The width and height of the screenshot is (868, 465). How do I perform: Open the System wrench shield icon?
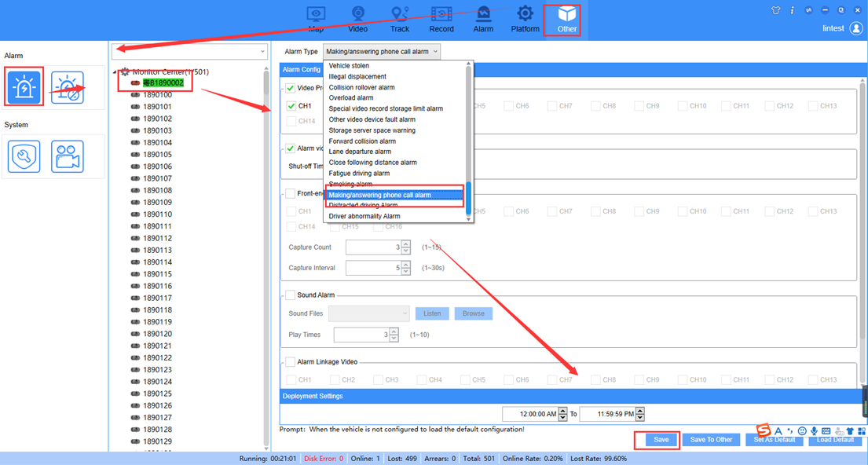[24, 156]
